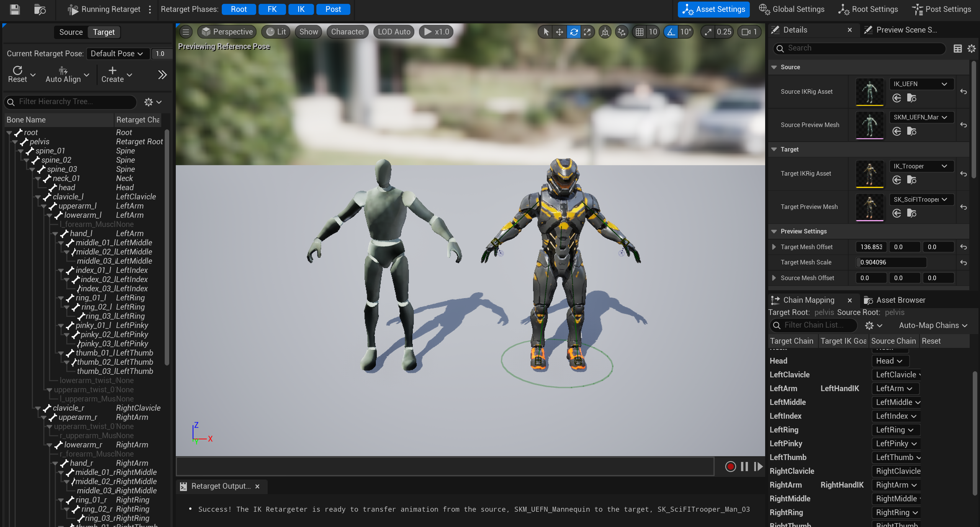Toggle grid snapping in the viewport
980x527 pixels.
639,32
